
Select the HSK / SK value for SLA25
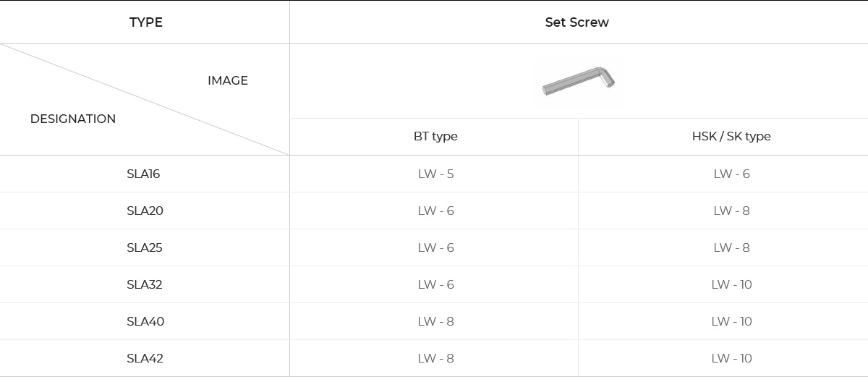[731, 247]
